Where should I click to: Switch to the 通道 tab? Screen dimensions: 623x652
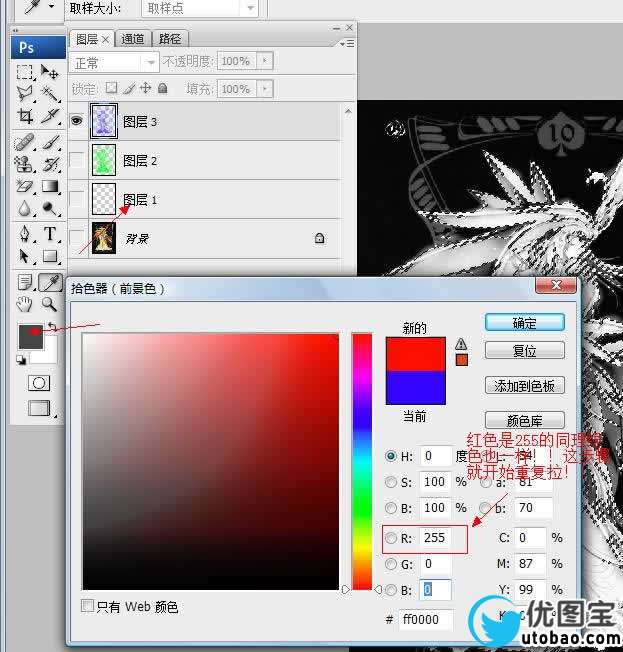133,39
